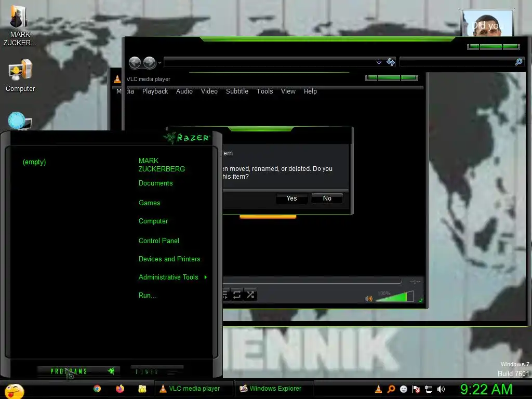This screenshot has height=399, width=532.
Task: Set the VLC volume slider
Action: tap(395, 297)
